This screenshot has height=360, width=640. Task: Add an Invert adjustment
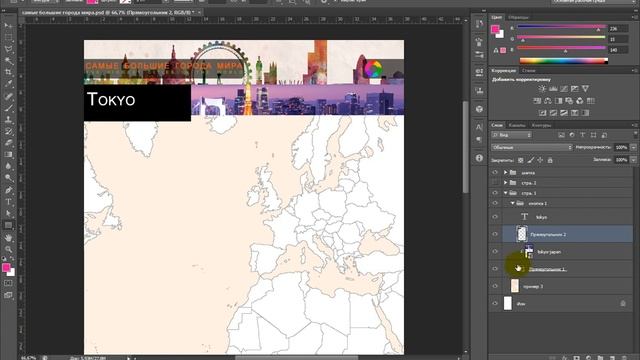point(542,113)
